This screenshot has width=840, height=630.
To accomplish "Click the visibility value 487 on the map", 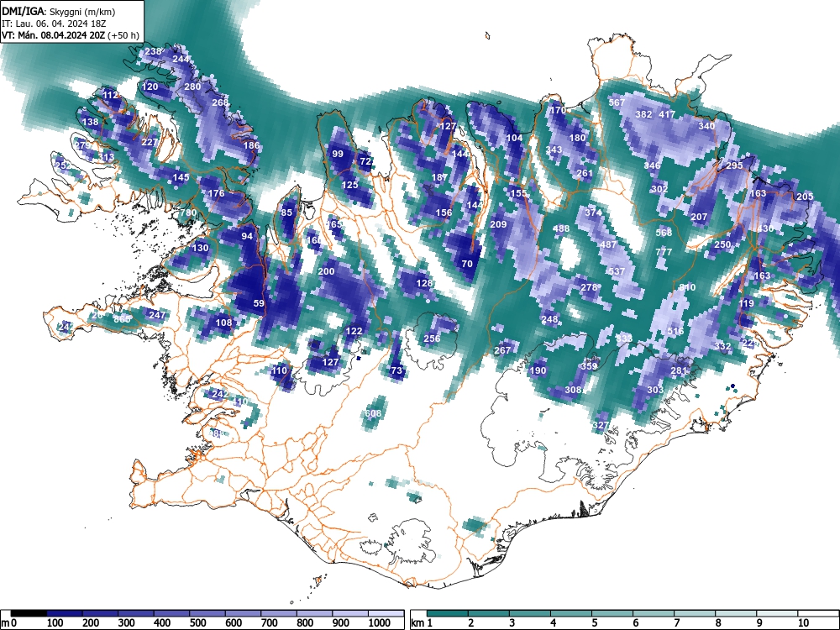I will (x=608, y=244).
